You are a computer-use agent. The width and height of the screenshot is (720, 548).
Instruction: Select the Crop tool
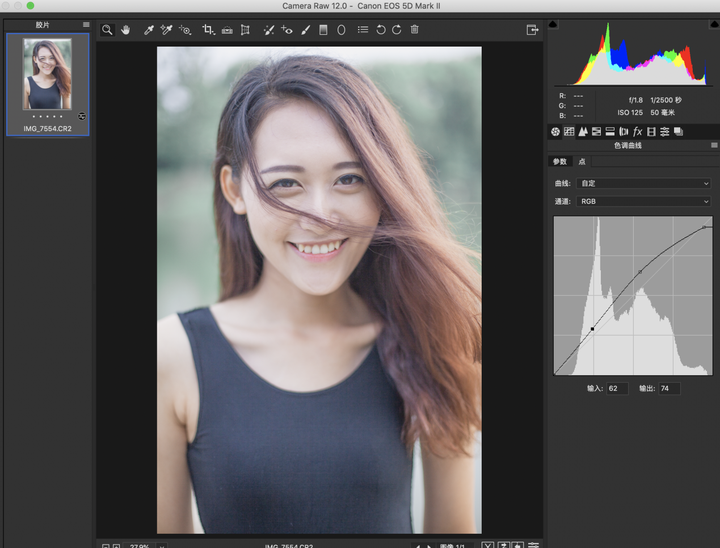click(x=208, y=30)
